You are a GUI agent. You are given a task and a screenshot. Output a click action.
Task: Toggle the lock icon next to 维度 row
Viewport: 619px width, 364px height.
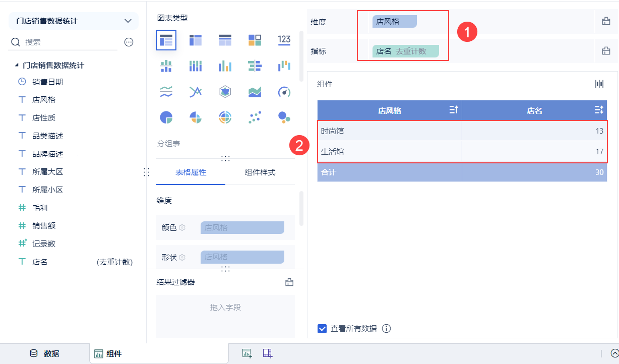pyautogui.click(x=607, y=21)
